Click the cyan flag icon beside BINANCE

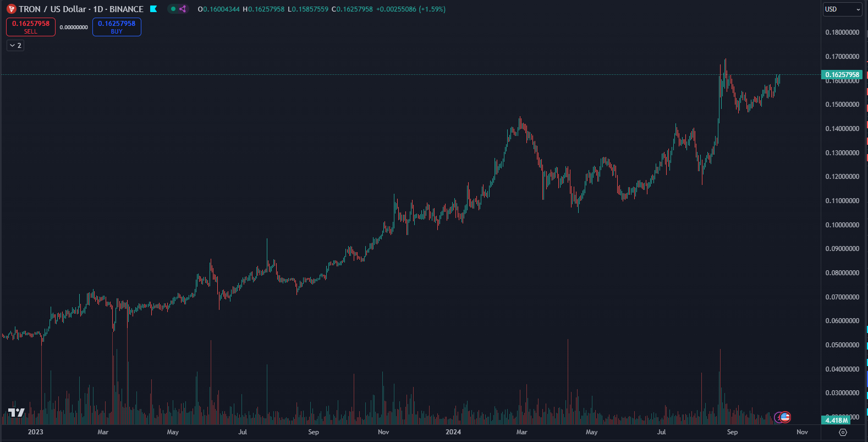(x=153, y=9)
